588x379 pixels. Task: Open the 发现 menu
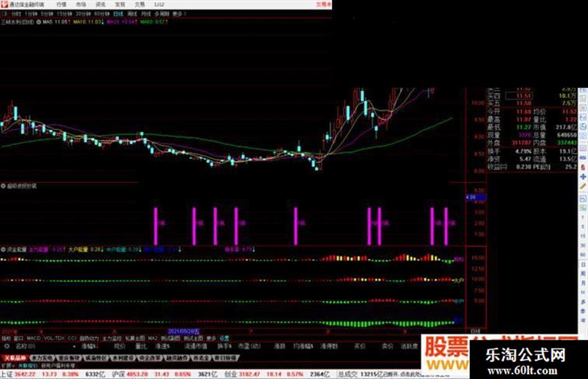point(120,4)
